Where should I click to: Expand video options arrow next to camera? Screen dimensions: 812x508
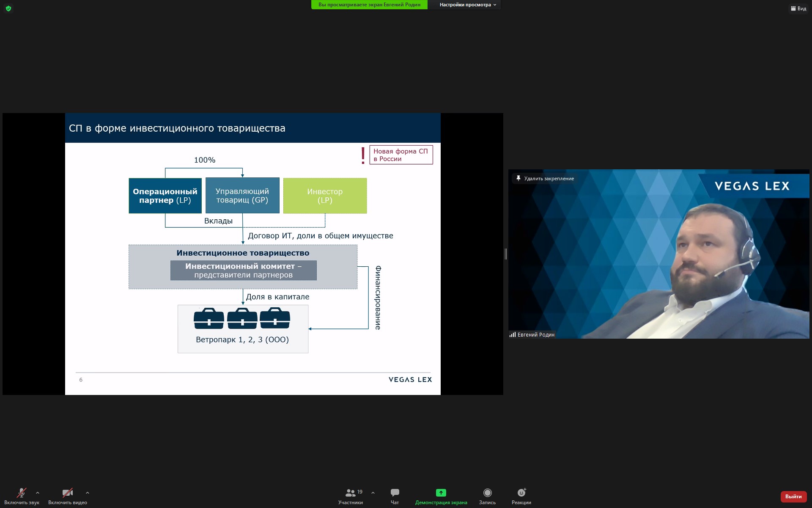88,493
